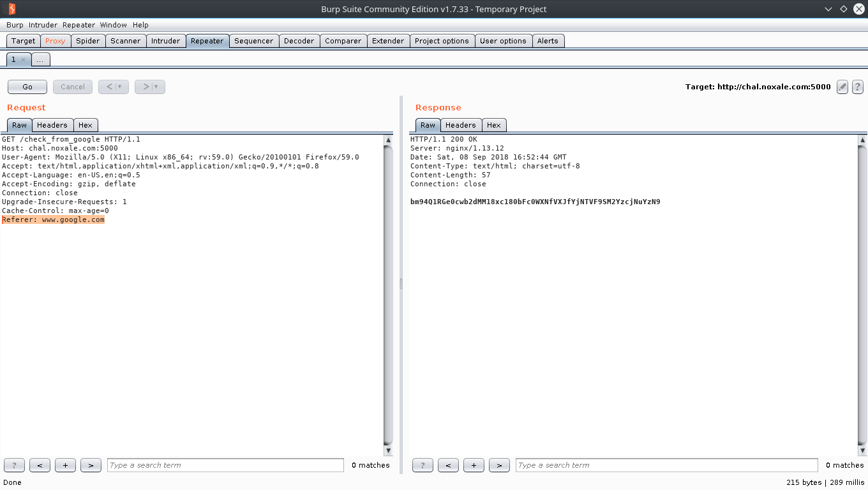Image resolution: width=868 pixels, height=490 pixels.
Task: Click plus button in response search bar
Action: click(x=474, y=465)
